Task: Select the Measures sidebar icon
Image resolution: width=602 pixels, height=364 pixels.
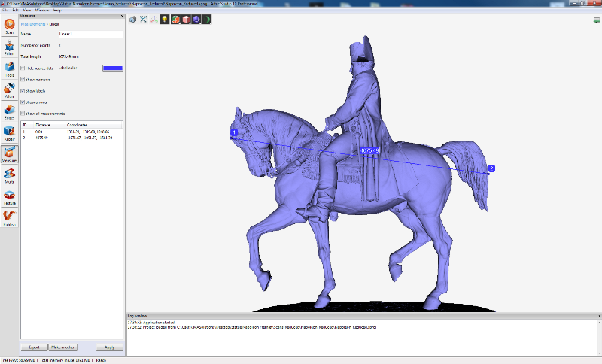Action: [x=9, y=154]
